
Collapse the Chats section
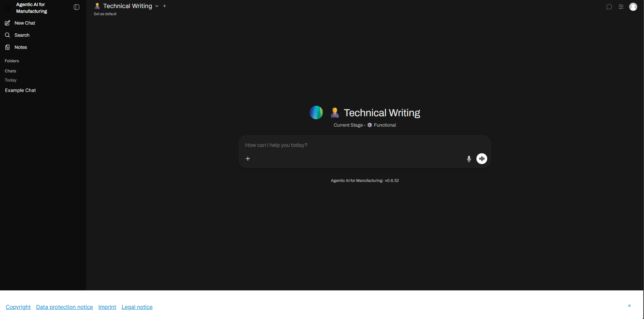click(10, 71)
